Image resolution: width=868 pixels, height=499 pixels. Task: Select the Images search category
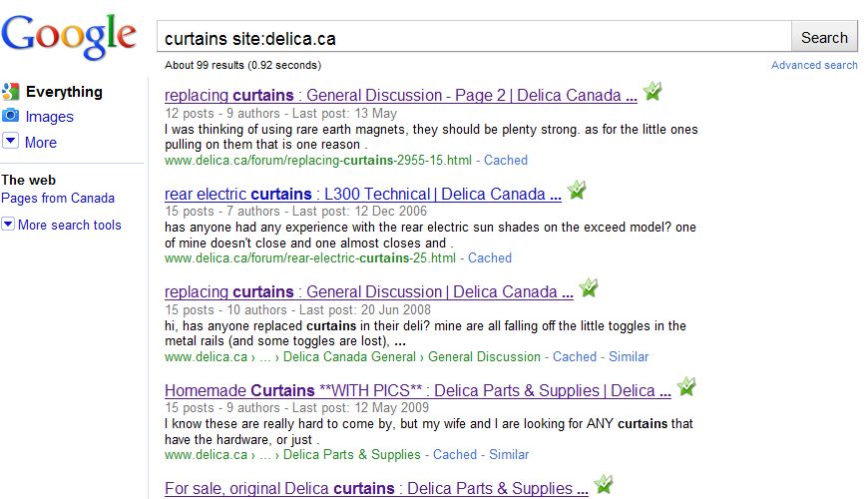coord(49,117)
